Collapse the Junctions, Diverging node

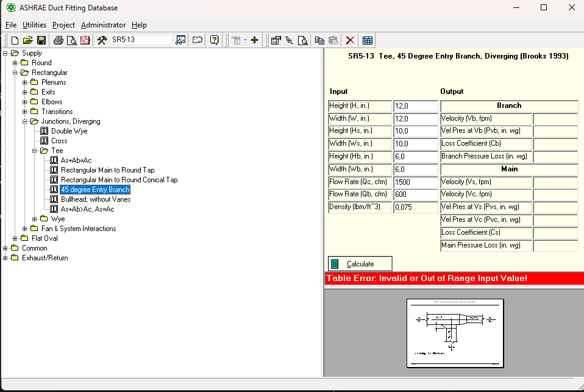coord(24,121)
